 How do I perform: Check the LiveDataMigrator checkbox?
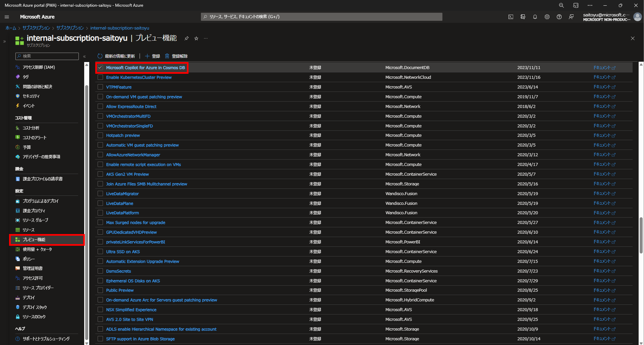(100, 194)
